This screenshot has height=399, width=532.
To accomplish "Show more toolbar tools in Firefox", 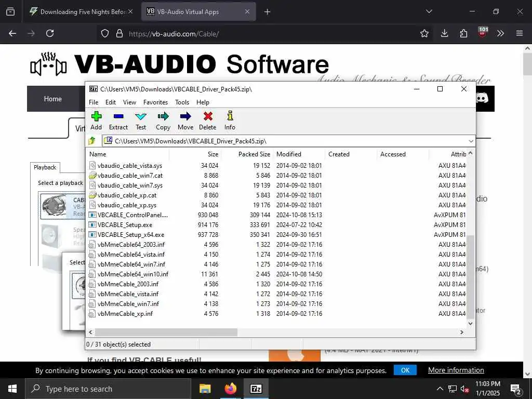I will 500,33.
